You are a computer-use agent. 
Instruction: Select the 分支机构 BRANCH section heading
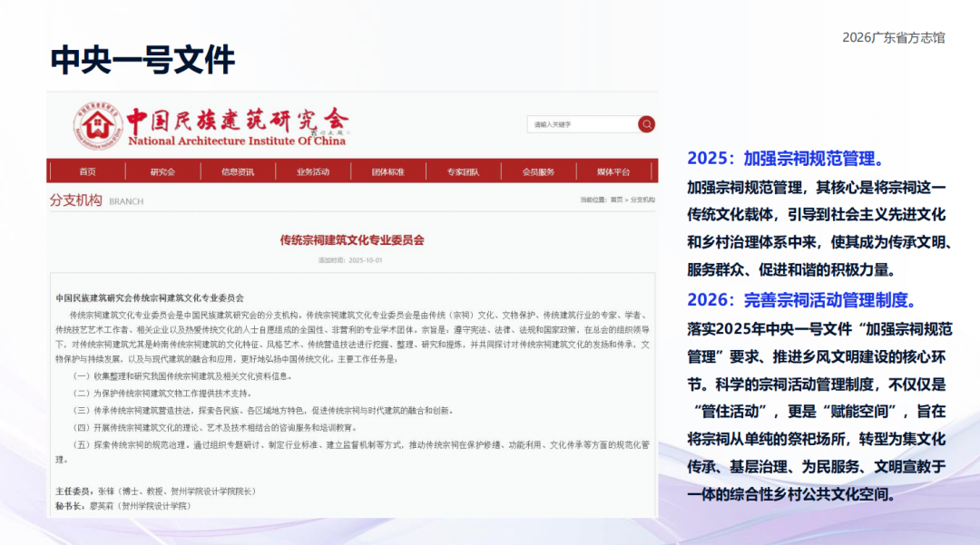tap(96, 200)
